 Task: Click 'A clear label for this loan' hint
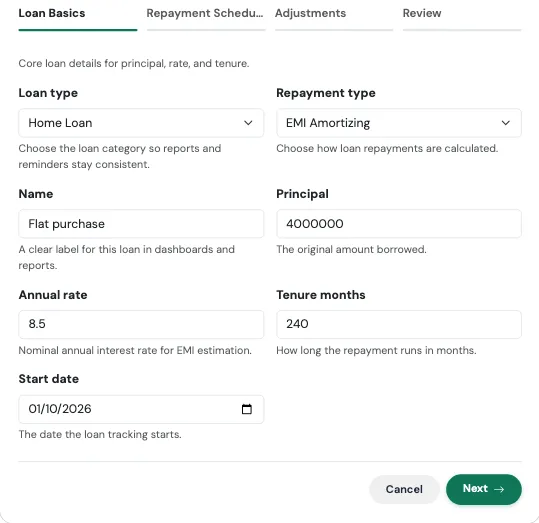[126, 257]
